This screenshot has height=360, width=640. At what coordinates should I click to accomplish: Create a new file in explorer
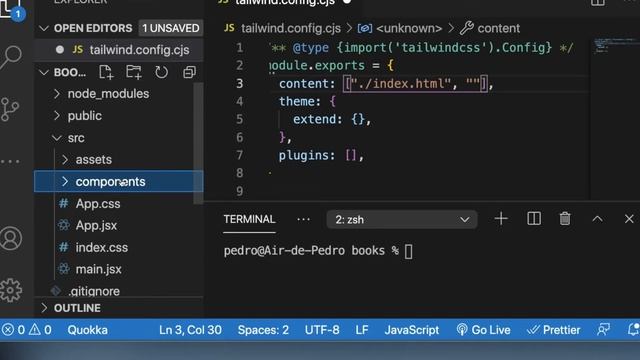106,72
